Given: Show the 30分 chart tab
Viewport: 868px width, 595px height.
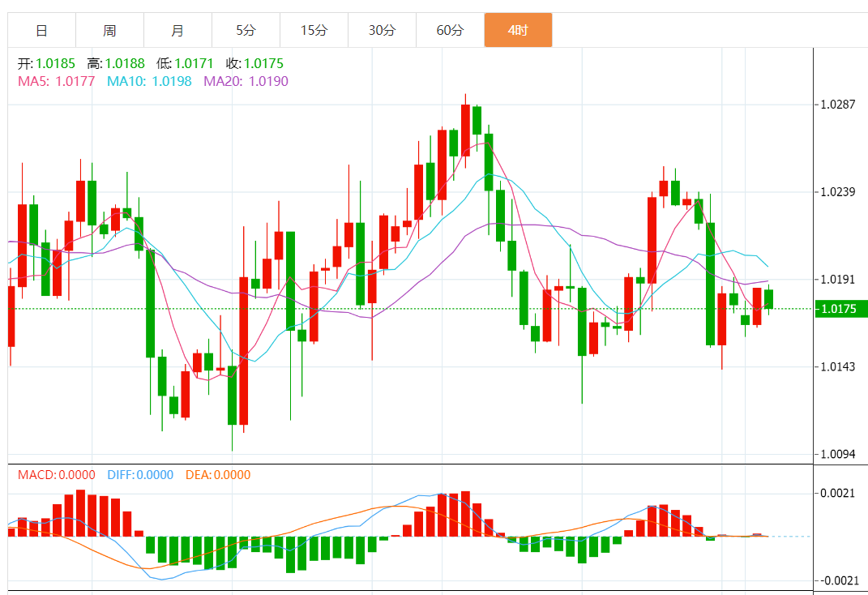Looking at the screenshot, I should 382,31.
